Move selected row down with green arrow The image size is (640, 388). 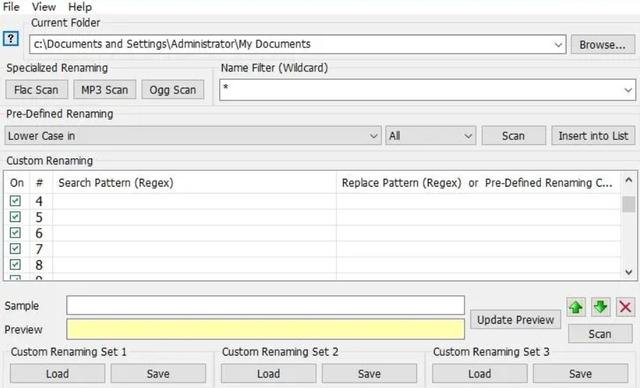(600, 307)
